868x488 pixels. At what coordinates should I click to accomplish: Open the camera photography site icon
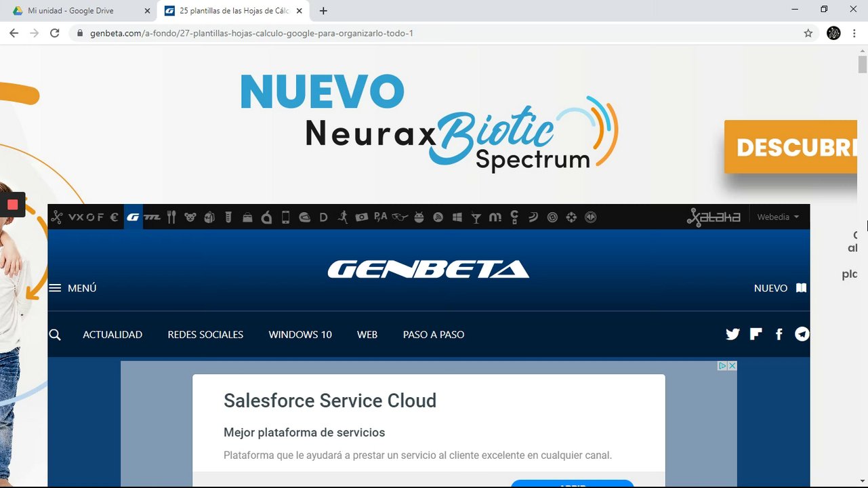coord(362,217)
